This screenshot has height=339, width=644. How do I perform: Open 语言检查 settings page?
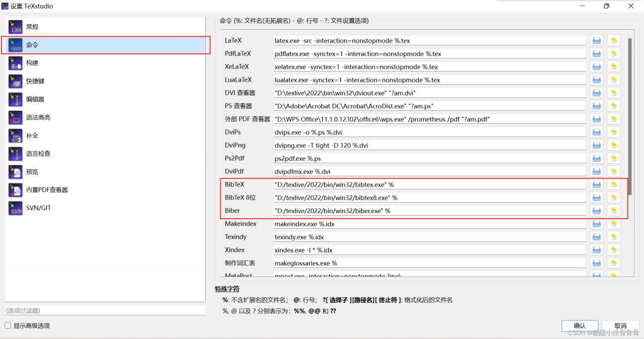105,154
